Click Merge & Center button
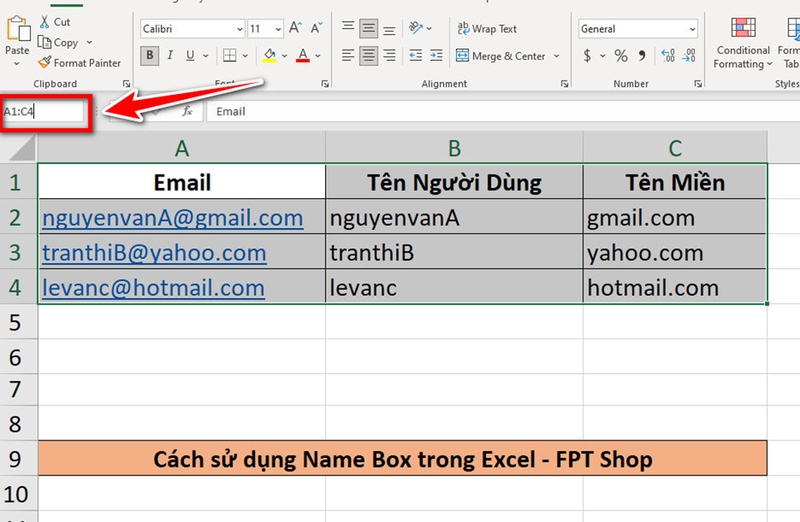Image resolution: width=800 pixels, height=522 pixels. click(x=501, y=56)
